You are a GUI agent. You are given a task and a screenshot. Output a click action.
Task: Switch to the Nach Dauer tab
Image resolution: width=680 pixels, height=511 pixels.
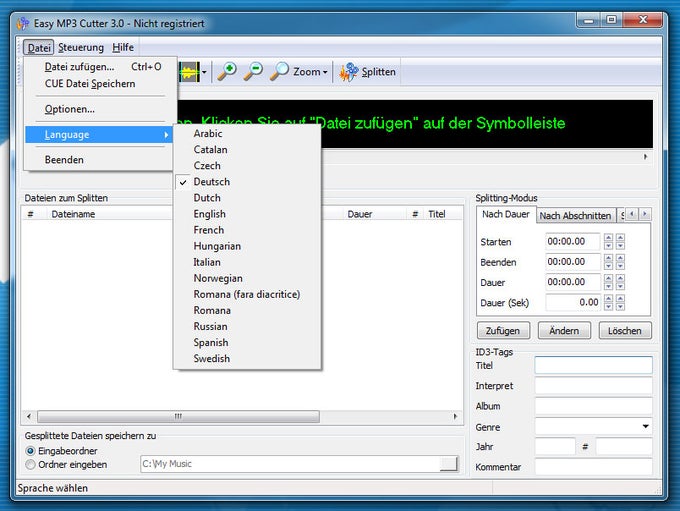coord(506,214)
